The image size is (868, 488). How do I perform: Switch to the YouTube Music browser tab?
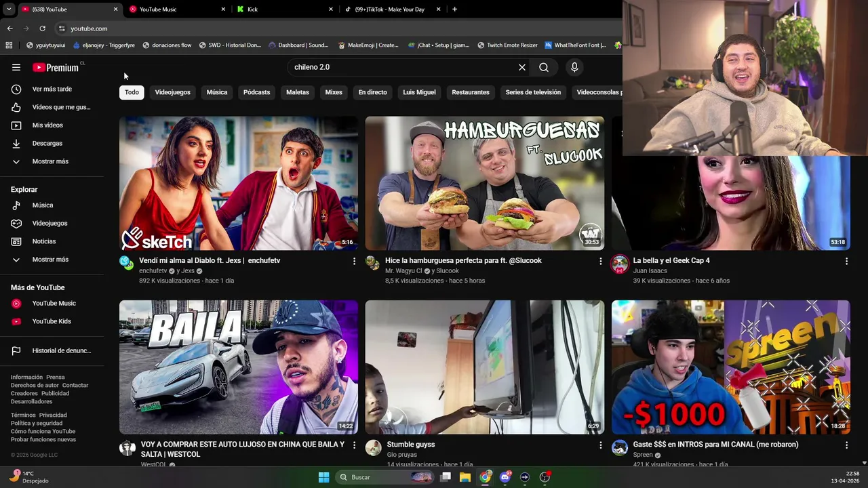tap(176, 9)
